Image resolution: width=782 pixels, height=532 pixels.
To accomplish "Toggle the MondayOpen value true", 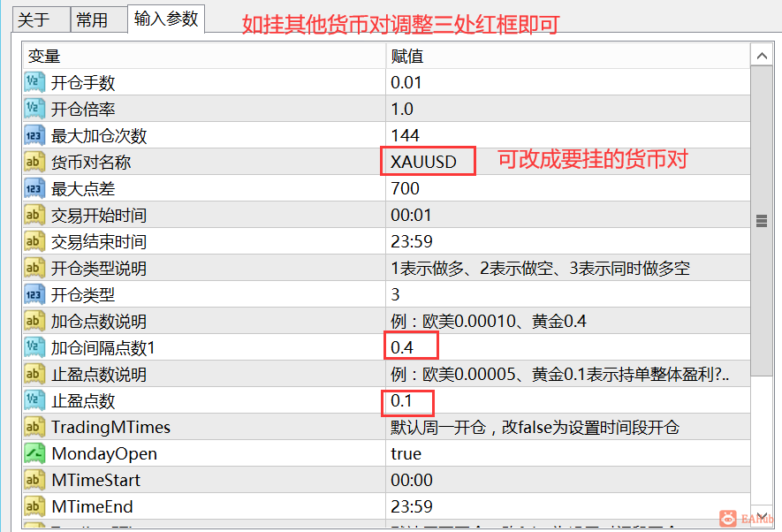I will [x=567, y=453].
